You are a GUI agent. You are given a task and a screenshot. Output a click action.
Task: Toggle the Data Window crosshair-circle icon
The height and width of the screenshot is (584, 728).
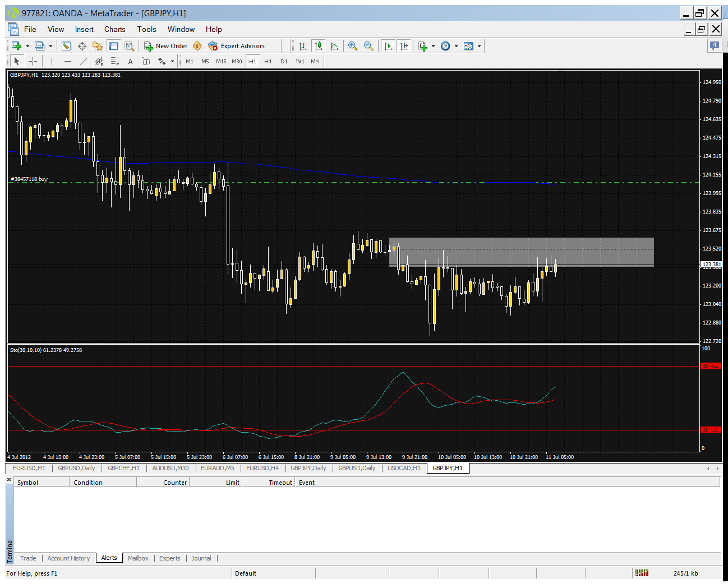(x=82, y=46)
